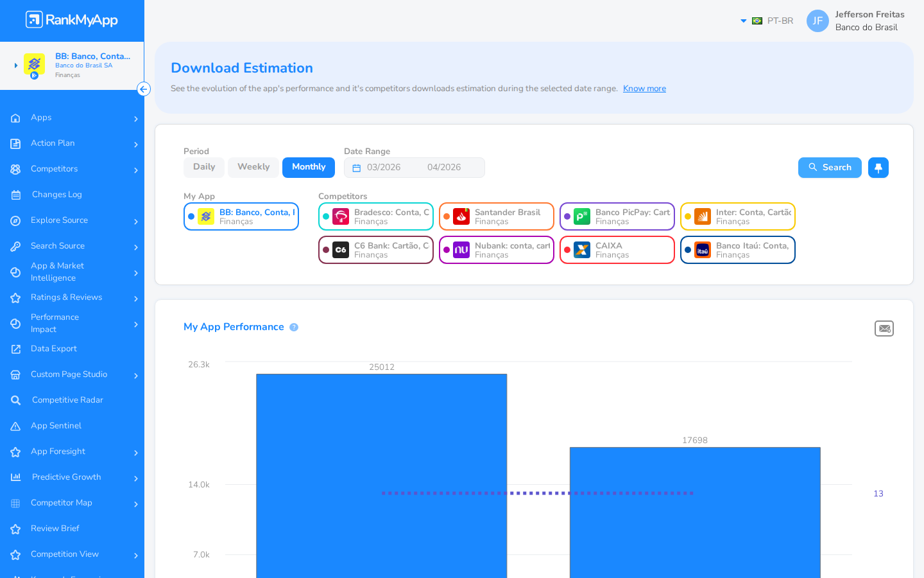Toggle the Inter competitor chip
Viewport: 924px width, 578px height.
(738, 216)
